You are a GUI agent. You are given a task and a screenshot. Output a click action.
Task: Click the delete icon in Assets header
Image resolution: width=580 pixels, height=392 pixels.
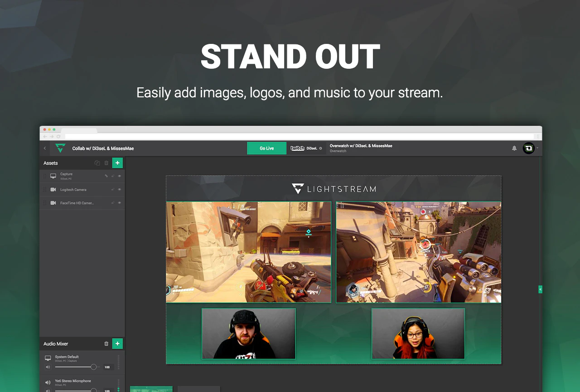(x=106, y=163)
